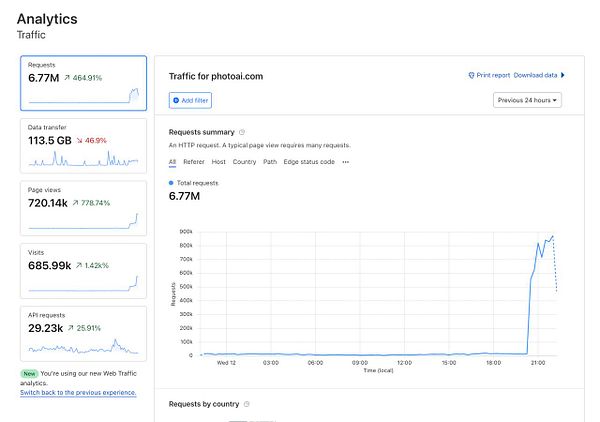This screenshot has width=600, height=422.
Task: Select the Visits metric card
Action: [83, 269]
